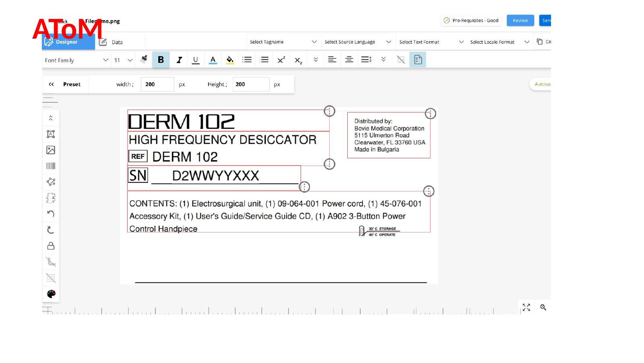Switch to the Data tab
Screen dimensions: 644x363
(x=111, y=42)
